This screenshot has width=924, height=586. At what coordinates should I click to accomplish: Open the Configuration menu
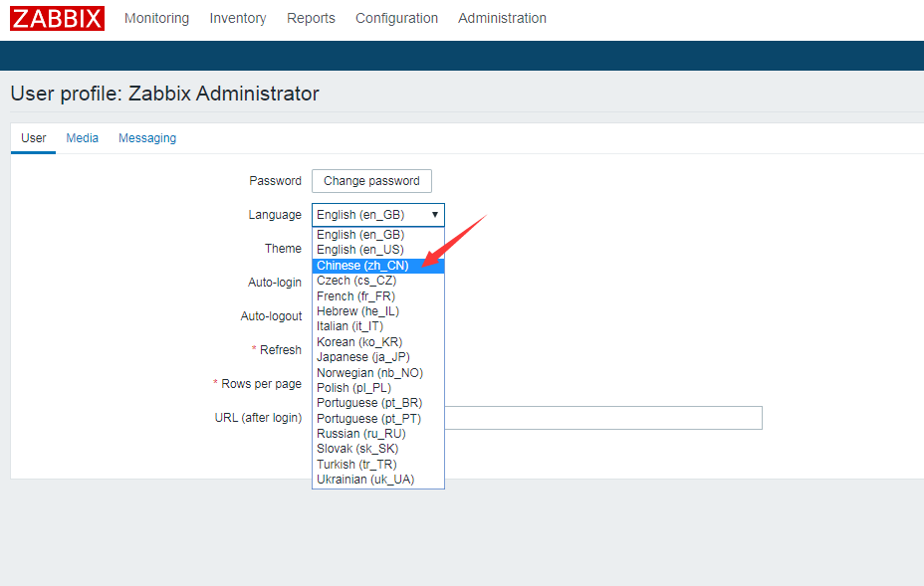click(x=396, y=18)
